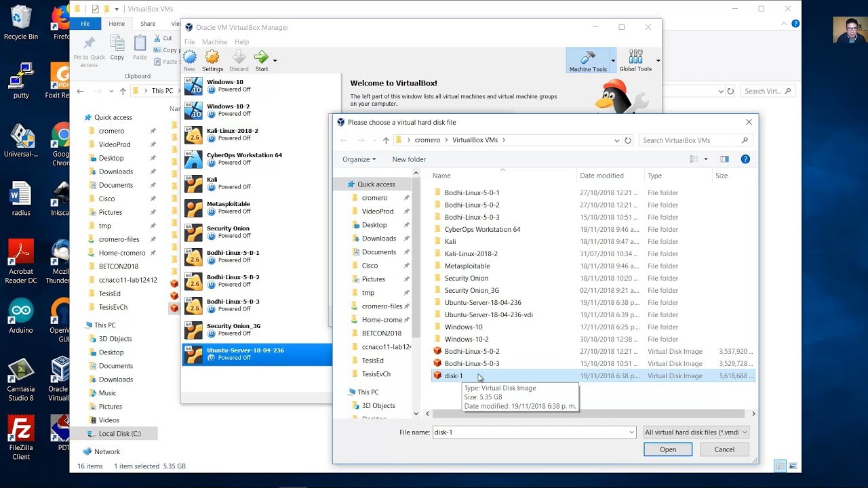Screen dimensions: 868x488
Task: Open the putty desktop shortcut
Action: pyautogui.click(x=21, y=81)
